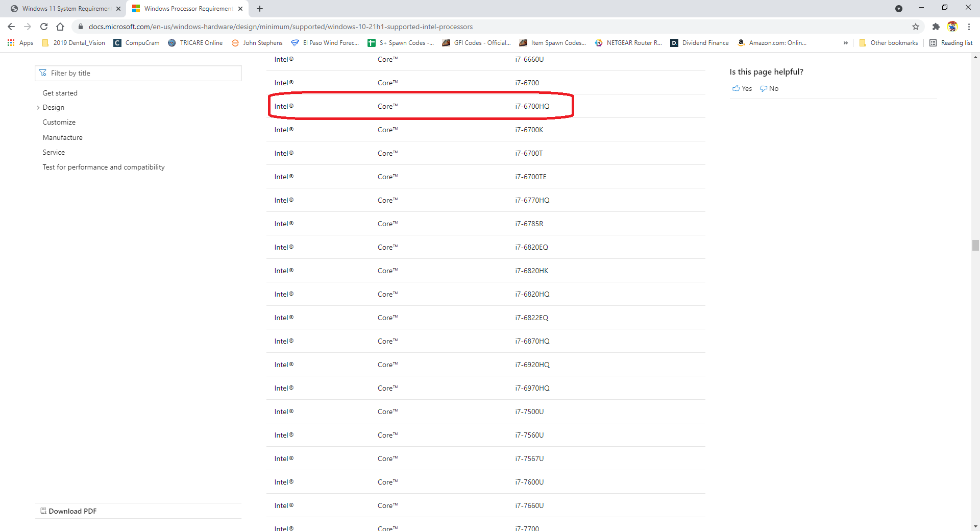980x531 pixels.
Task: Open the CompuCram bookmark
Action: tap(136, 43)
